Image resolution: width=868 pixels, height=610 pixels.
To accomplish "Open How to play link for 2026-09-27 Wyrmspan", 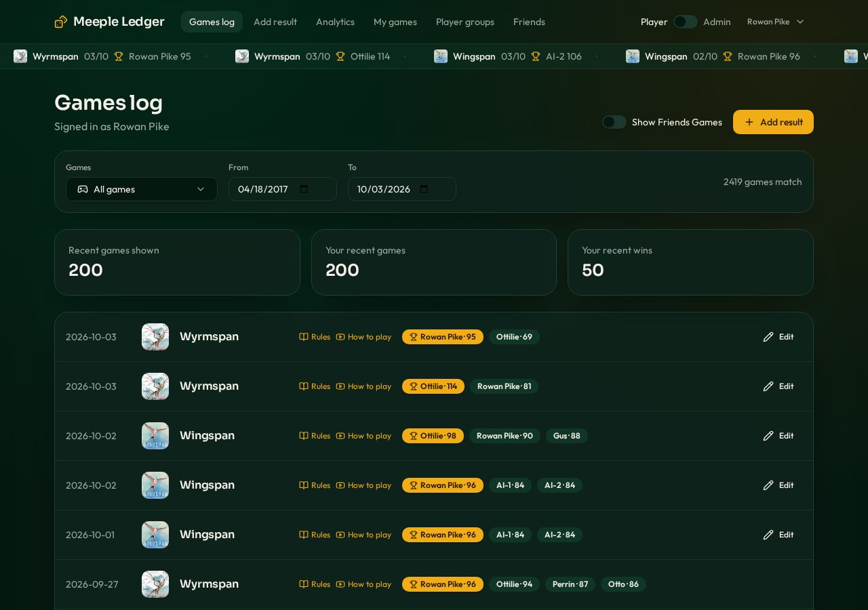I will tap(363, 584).
